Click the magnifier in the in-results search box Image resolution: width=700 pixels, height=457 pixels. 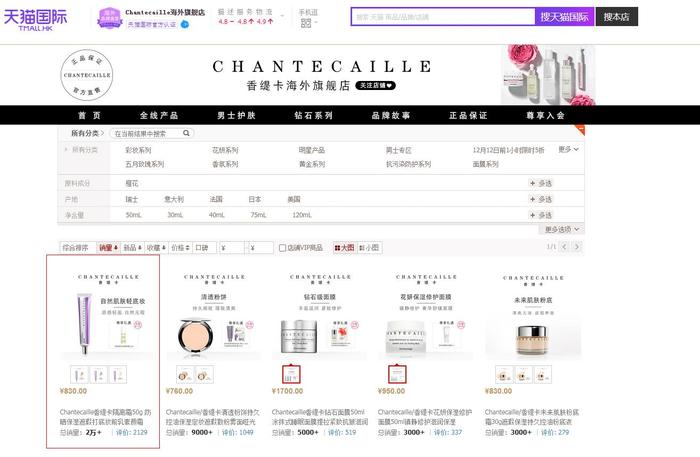tap(186, 133)
